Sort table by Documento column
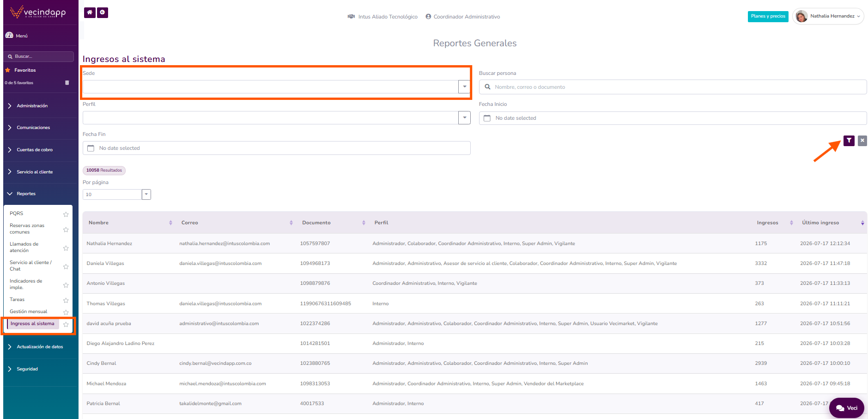 364,223
